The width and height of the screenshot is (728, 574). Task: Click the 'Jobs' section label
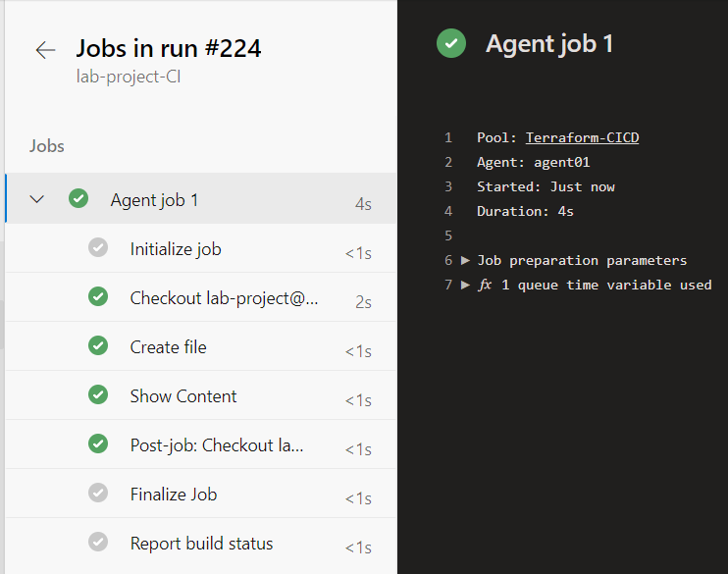(x=46, y=146)
